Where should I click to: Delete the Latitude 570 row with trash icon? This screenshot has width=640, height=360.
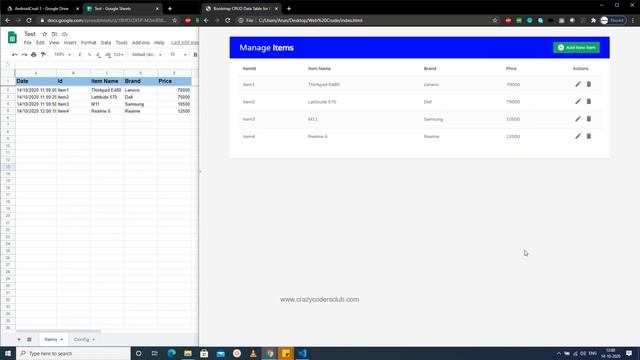point(589,101)
